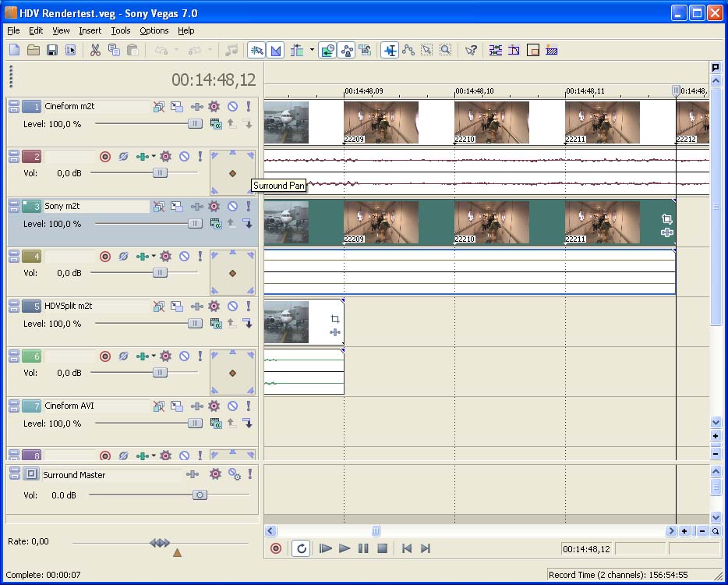Open Auto Ripple mode dropdown arrow
The height and width of the screenshot is (585, 728).
312,50
